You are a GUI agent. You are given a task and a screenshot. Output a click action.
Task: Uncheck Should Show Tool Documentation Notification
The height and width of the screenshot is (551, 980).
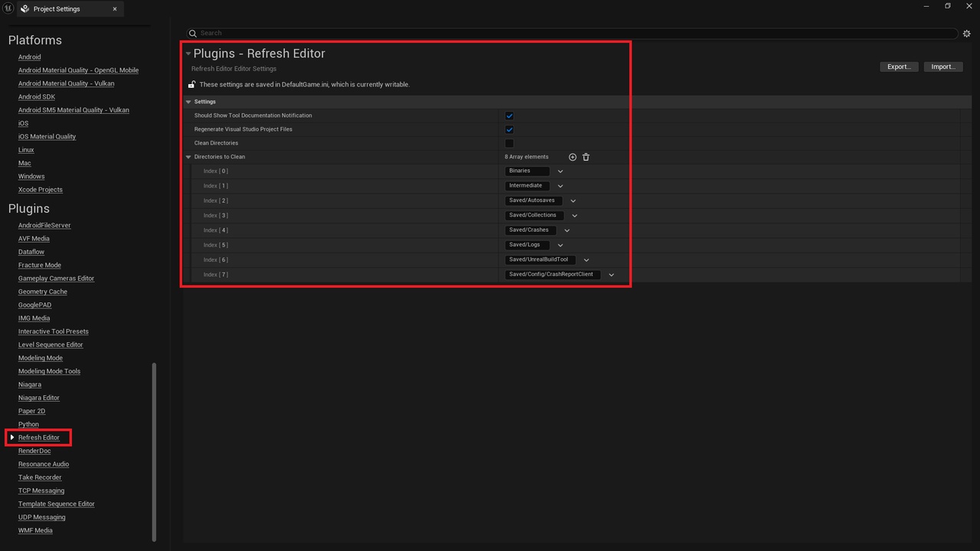pyautogui.click(x=509, y=116)
